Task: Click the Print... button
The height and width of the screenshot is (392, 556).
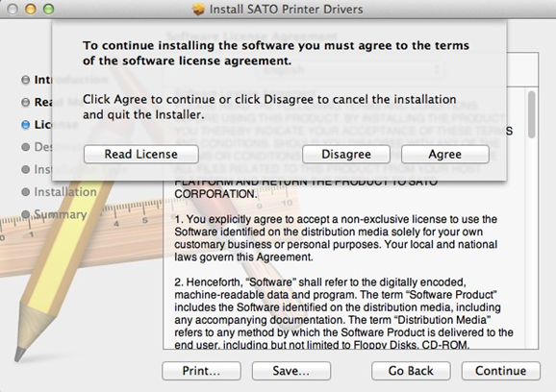Action: (x=201, y=371)
